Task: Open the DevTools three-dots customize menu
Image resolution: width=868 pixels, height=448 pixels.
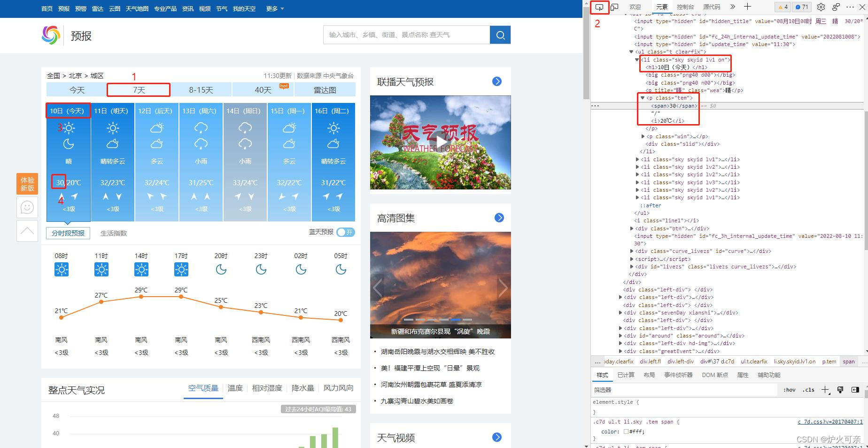Action: pos(850,7)
